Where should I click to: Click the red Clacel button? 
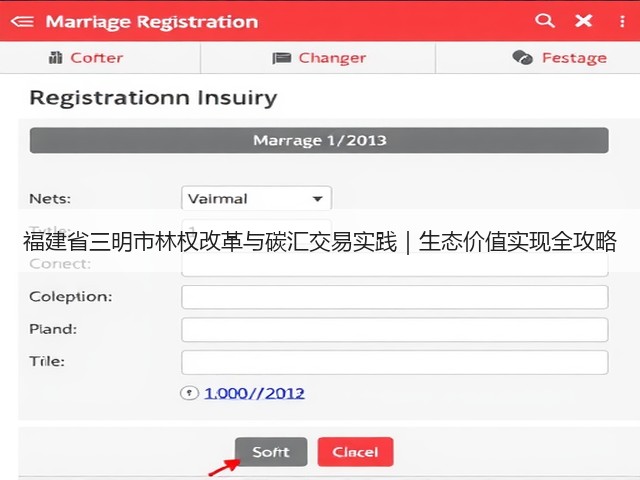pos(355,451)
